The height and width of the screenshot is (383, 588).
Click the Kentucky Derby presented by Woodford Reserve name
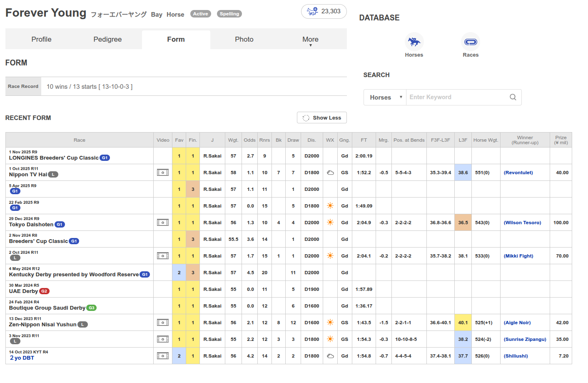[74, 275]
